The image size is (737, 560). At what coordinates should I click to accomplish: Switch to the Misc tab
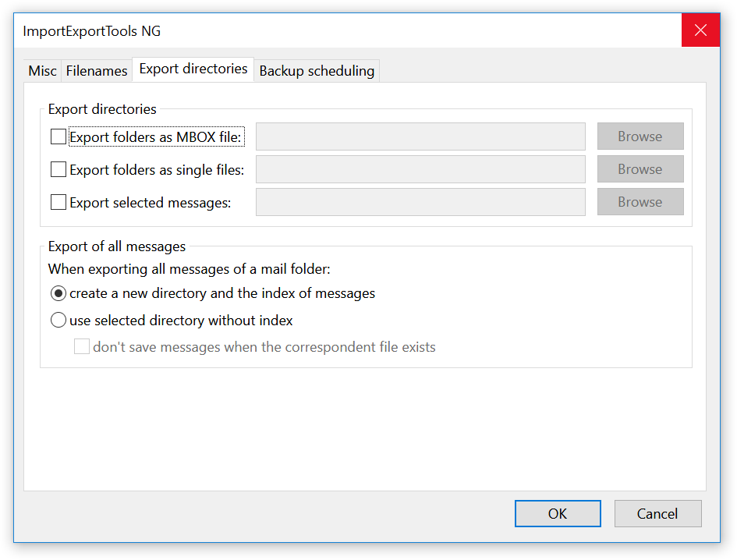[x=42, y=70]
